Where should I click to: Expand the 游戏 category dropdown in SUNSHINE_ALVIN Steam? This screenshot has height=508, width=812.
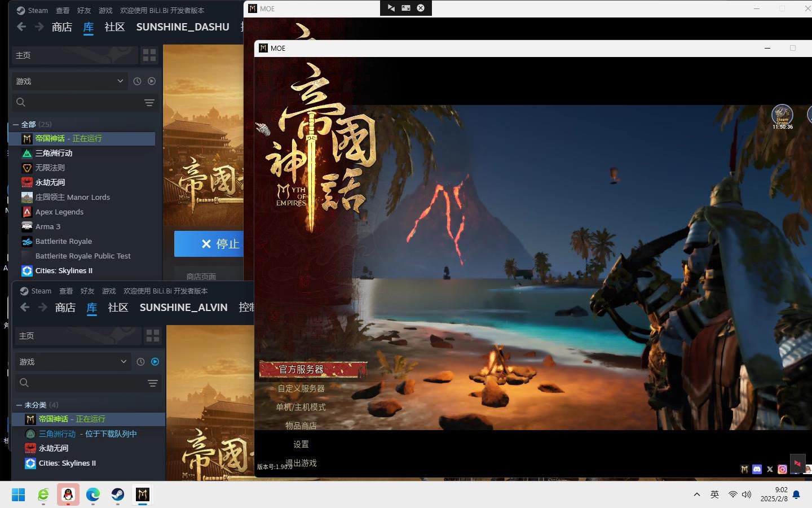tap(73, 362)
